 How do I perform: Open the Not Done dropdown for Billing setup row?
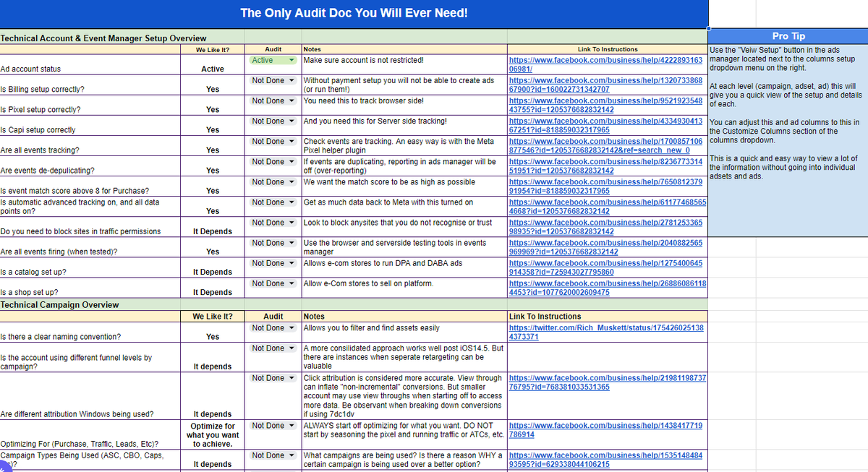[x=273, y=80]
